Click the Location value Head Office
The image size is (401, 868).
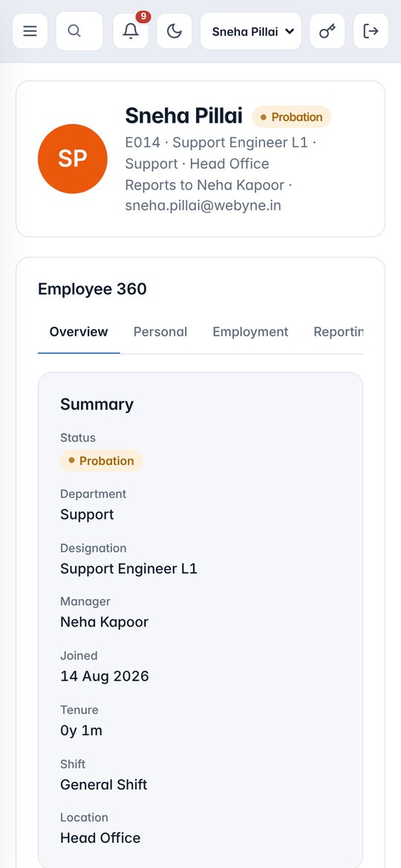pos(100,838)
